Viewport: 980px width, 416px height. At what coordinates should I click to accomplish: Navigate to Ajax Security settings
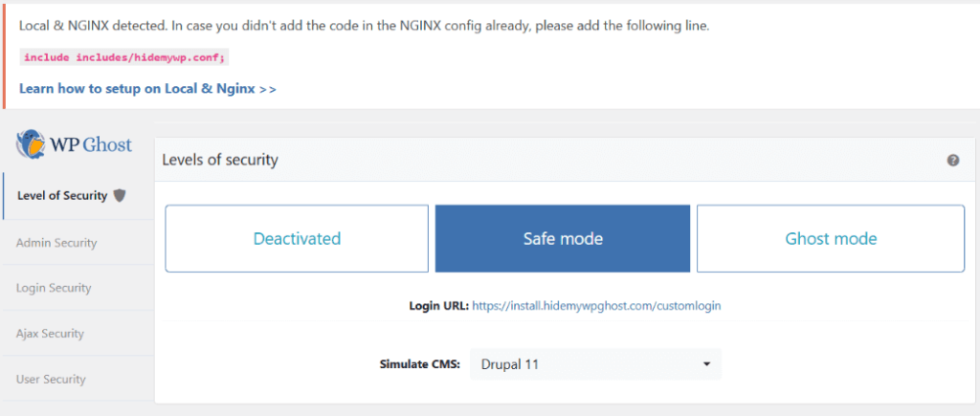click(x=50, y=334)
